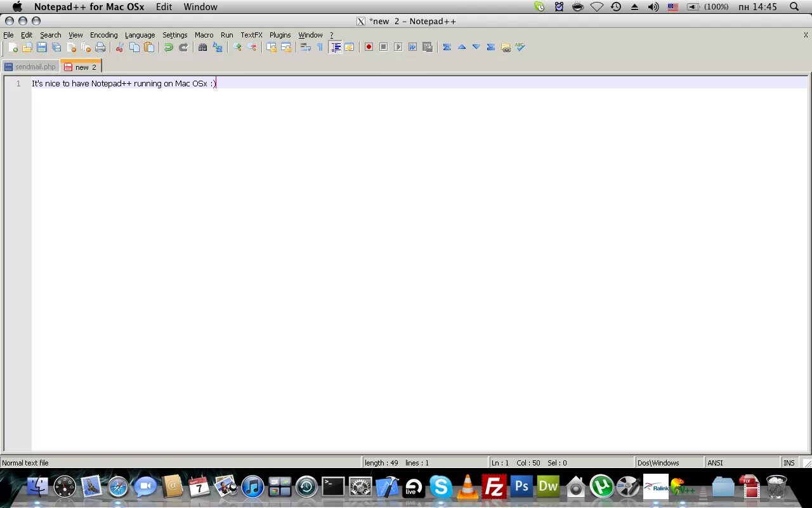This screenshot has height=508, width=812.
Task: Open the Macro menu
Action: pyautogui.click(x=204, y=35)
